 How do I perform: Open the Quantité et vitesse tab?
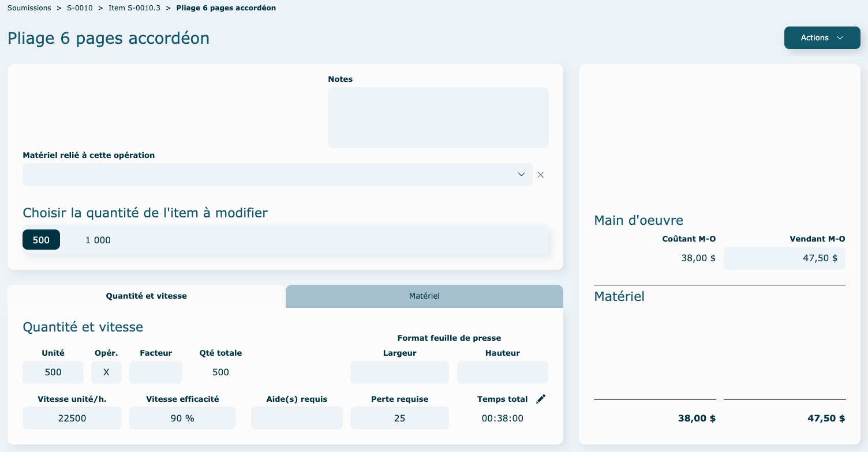click(x=146, y=296)
